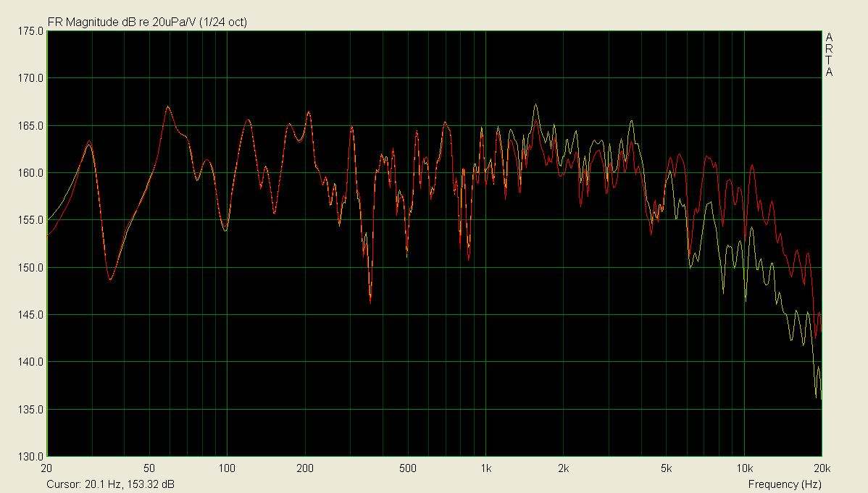Place cursor on the deepest dip near 350 Hz
868x493 pixels.
(x=370, y=302)
